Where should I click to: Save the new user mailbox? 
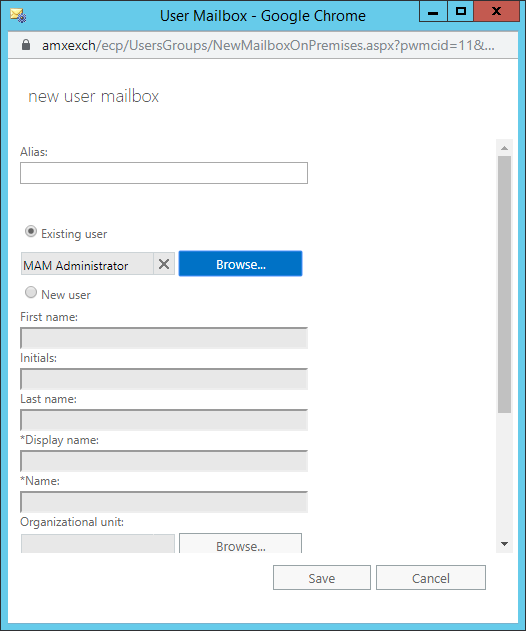[322, 577]
